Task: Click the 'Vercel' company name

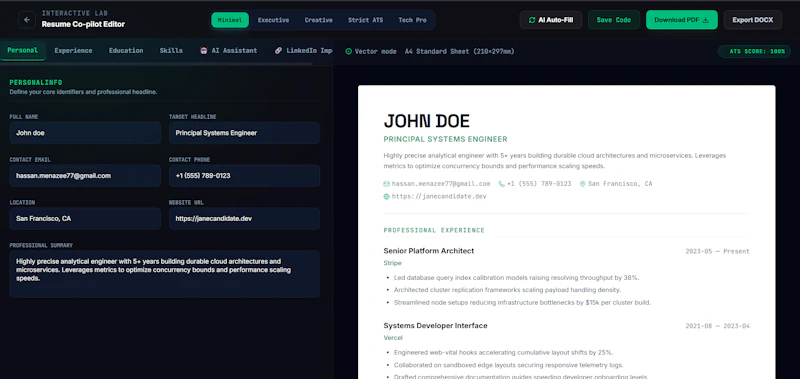Action: (x=393, y=338)
